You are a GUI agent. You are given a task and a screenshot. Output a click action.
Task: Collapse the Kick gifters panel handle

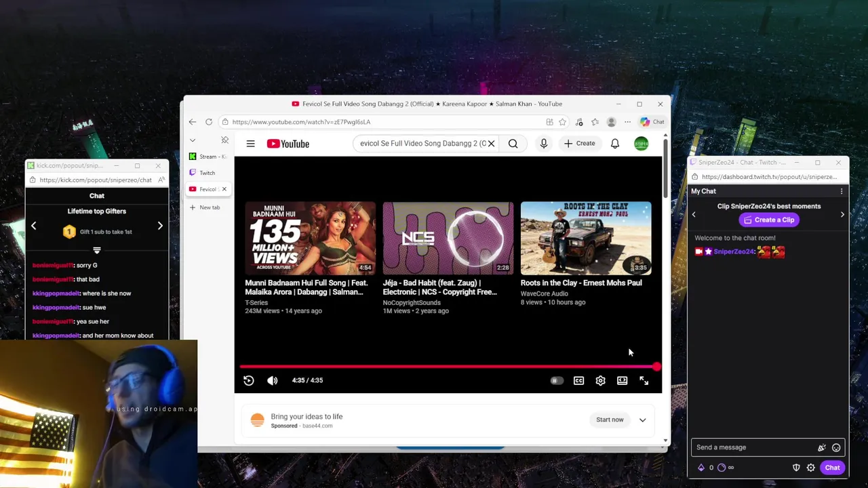97,250
